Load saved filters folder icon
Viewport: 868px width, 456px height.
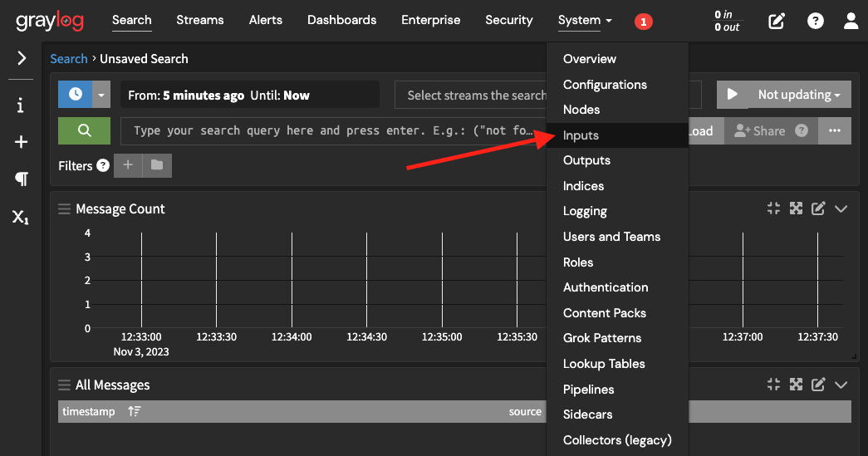point(157,165)
